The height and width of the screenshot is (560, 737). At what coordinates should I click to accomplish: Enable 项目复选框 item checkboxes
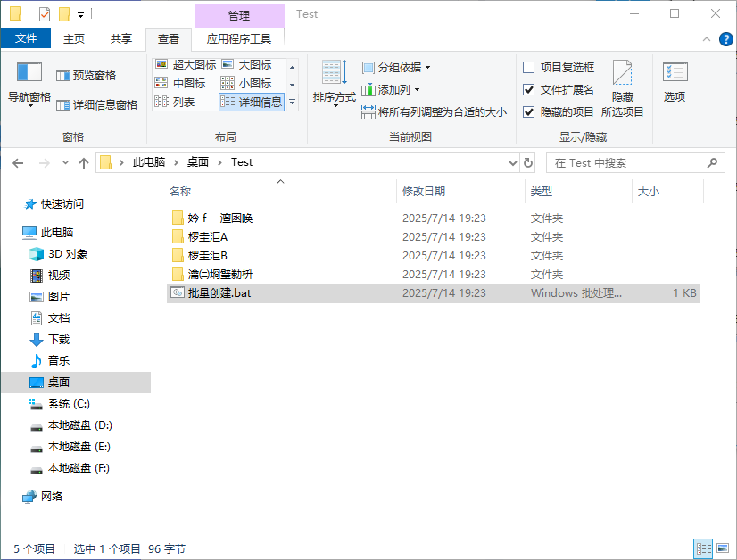(x=529, y=69)
